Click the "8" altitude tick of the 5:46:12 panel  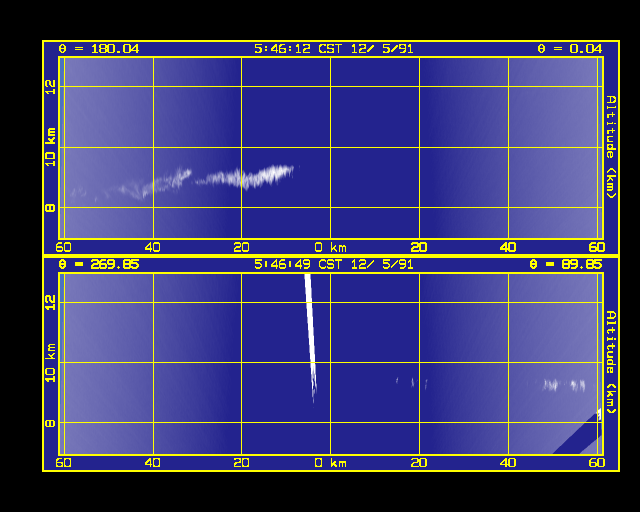50,208
